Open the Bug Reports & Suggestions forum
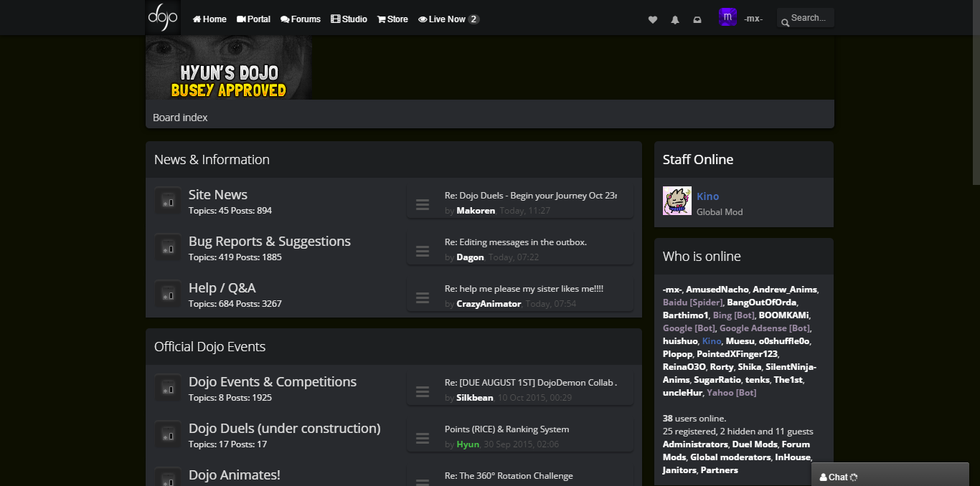The image size is (980, 486). (269, 242)
